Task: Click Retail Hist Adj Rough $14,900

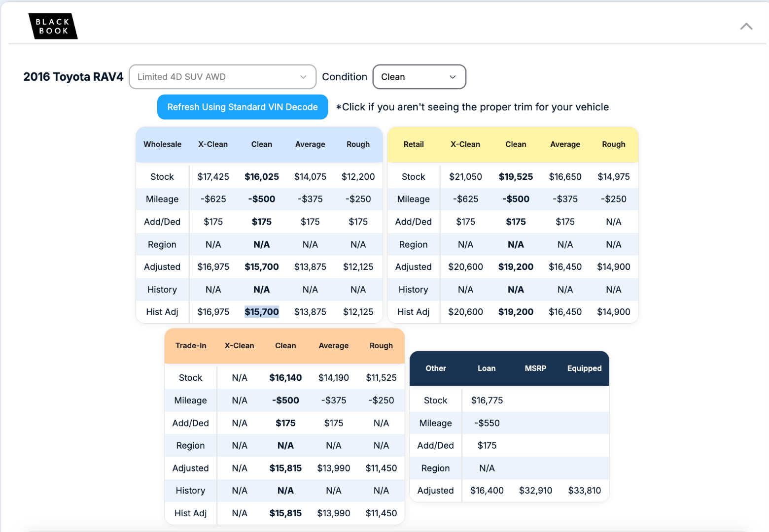Action: click(614, 312)
